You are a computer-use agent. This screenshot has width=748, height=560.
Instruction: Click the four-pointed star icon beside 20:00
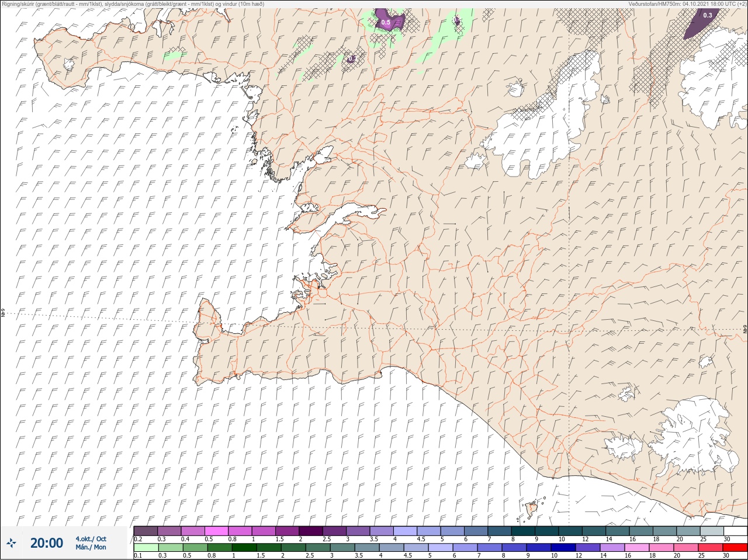[x=11, y=543]
